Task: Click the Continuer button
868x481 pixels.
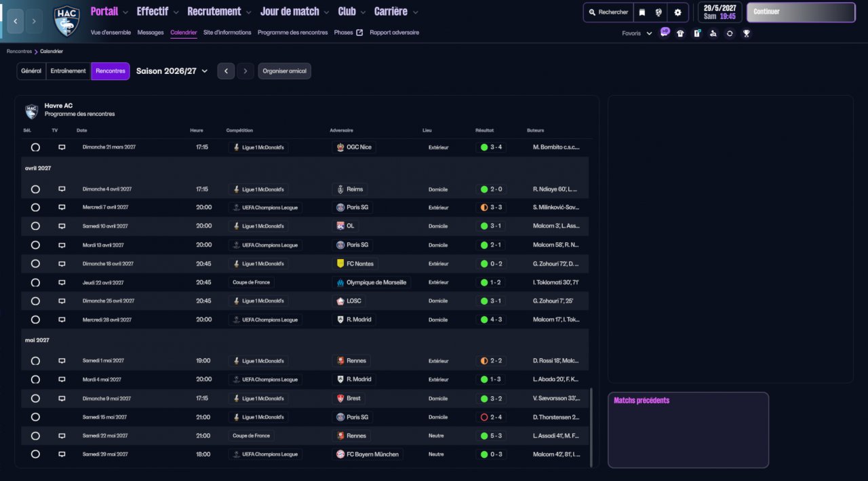Action: click(801, 12)
